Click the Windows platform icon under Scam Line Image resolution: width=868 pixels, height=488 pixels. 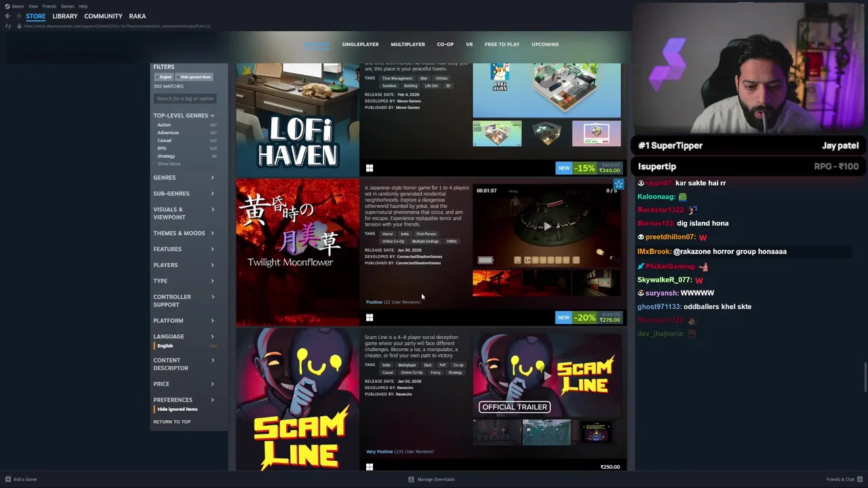click(x=369, y=467)
